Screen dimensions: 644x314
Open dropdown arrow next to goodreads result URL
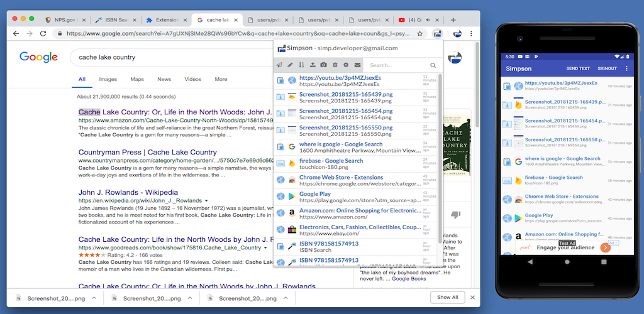point(265,248)
